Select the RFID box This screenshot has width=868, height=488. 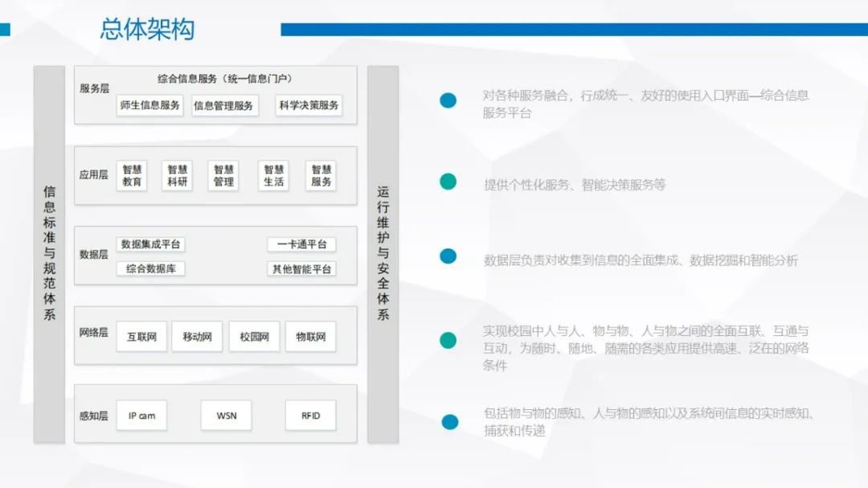coord(310,416)
